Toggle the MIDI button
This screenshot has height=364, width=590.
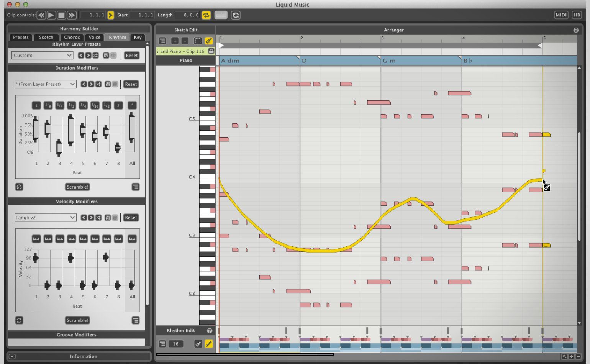click(x=561, y=15)
